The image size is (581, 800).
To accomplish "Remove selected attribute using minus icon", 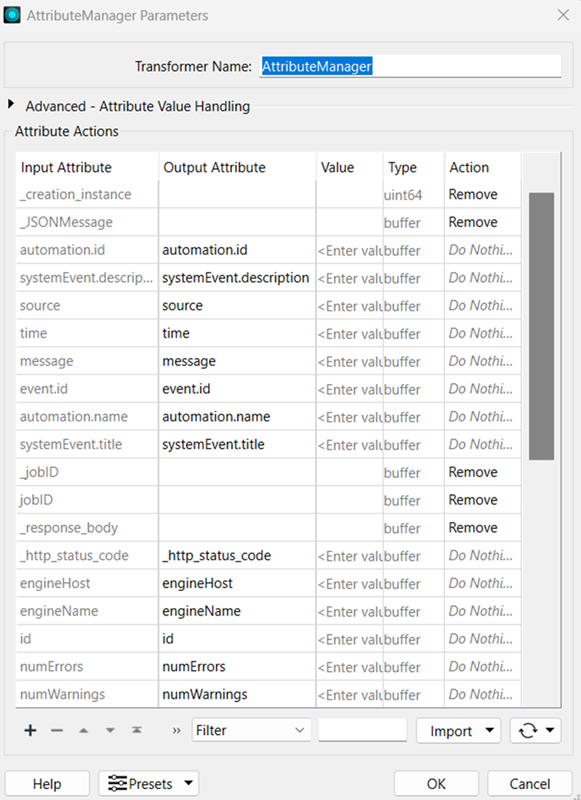I will [57, 731].
